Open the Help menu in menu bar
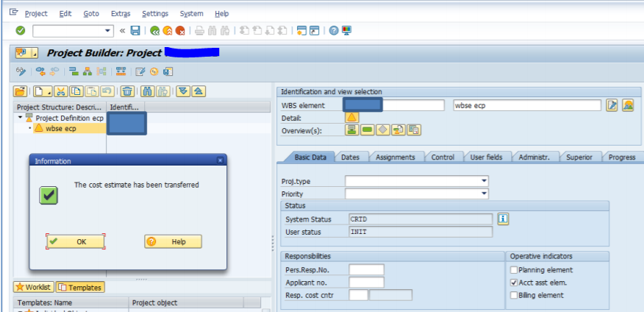Viewport: 644px width, 312px height. click(x=222, y=13)
